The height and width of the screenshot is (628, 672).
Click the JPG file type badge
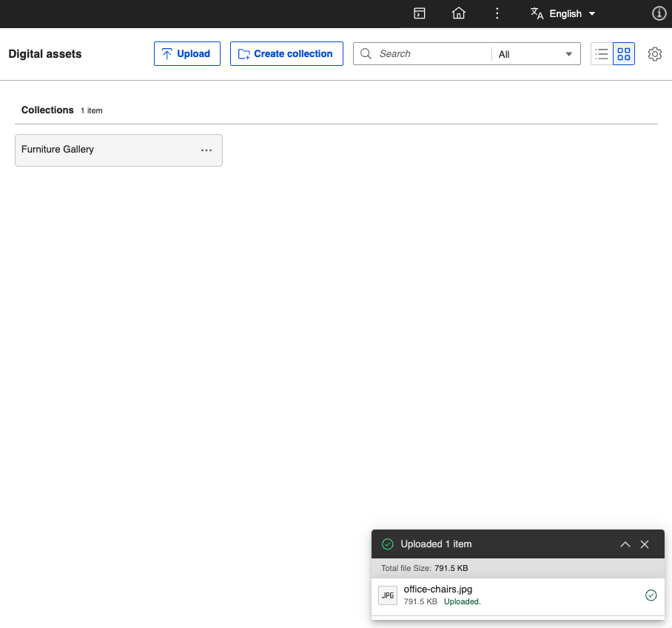pos(388,595)
